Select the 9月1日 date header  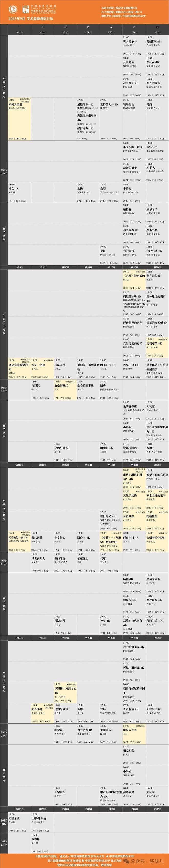[19, 32]
